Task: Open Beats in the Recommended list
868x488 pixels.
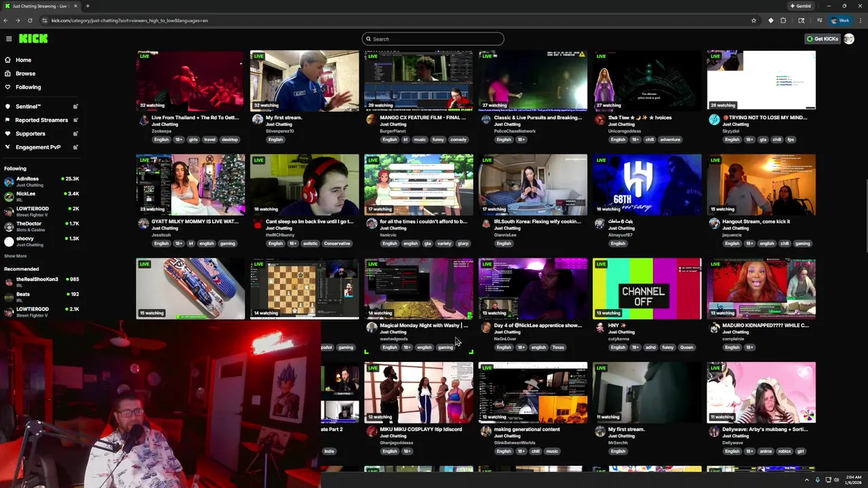Action: (x=41, y=297)
